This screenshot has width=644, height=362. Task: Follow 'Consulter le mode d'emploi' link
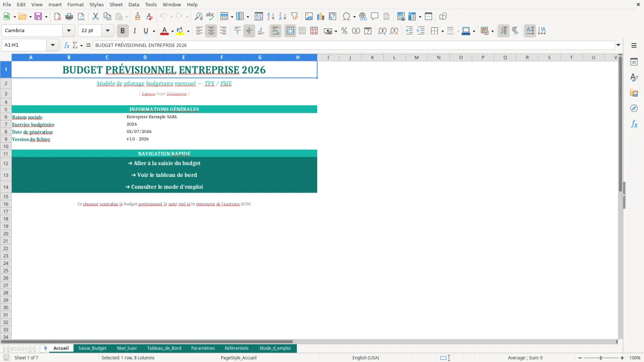(x=164, y=187)
